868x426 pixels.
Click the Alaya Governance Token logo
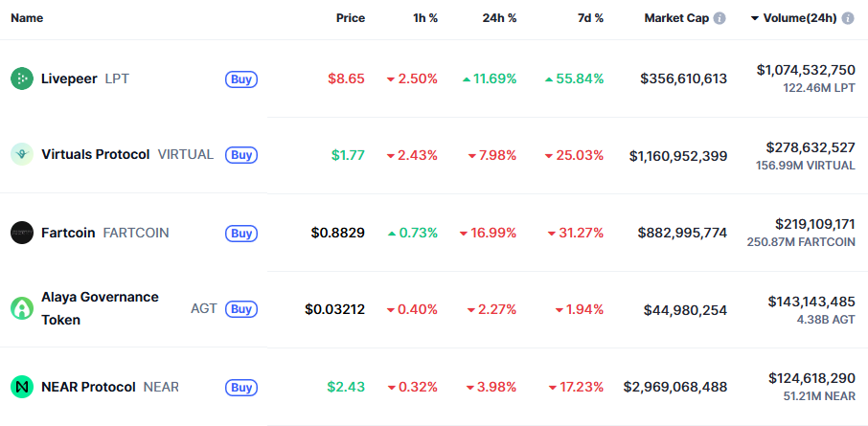(x=22, y=308)
